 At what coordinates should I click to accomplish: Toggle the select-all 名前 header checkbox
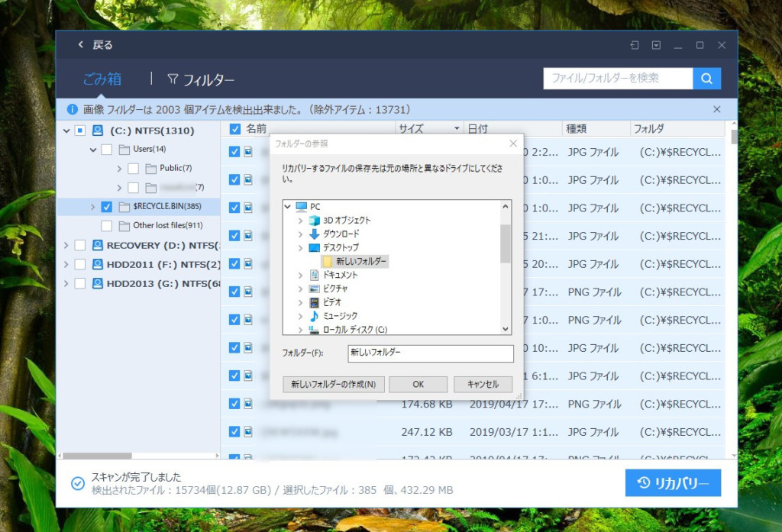(235, 129)
